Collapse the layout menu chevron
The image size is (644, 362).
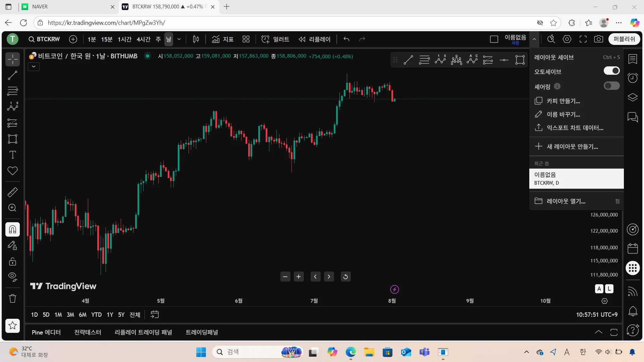[x=534, y=39]
